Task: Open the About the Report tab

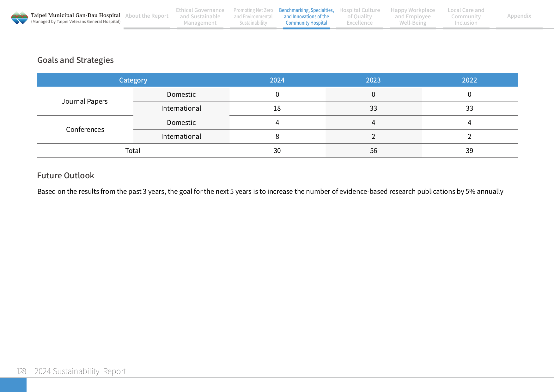Action: tap(147, 16)
